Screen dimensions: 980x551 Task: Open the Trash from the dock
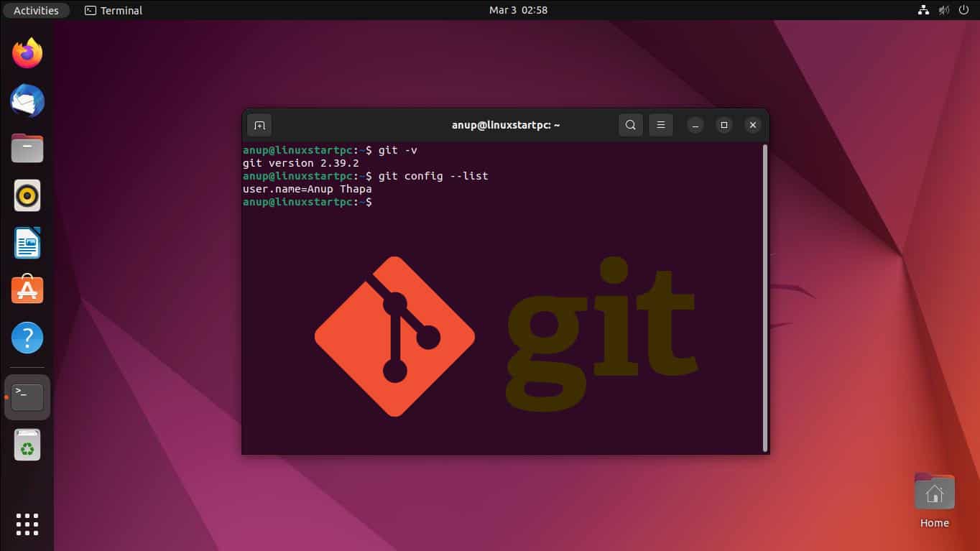(x=27, y=444)
